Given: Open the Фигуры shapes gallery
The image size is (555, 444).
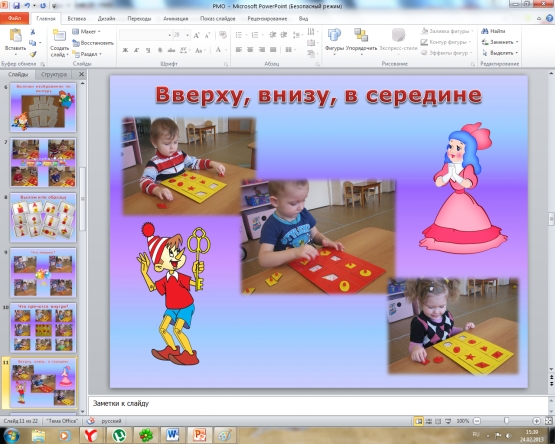Looking at the screenshot, I should pos(334,40).
